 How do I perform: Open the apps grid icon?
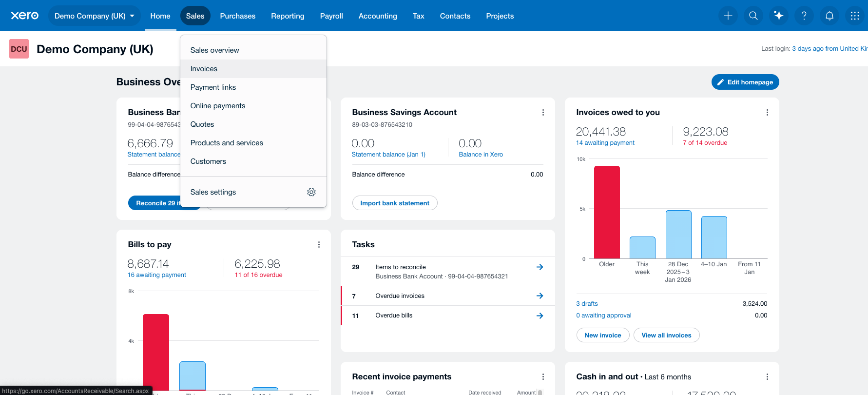pos(855,16)
